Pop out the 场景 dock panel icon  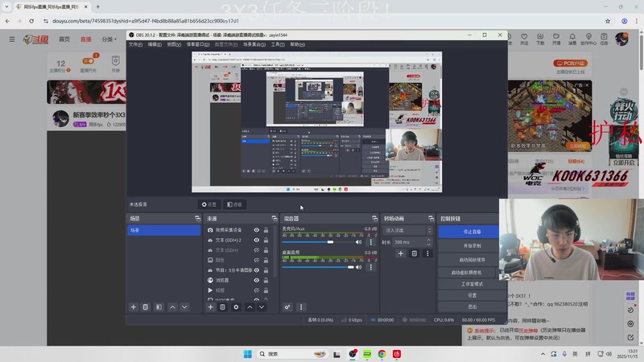point(197,218)
